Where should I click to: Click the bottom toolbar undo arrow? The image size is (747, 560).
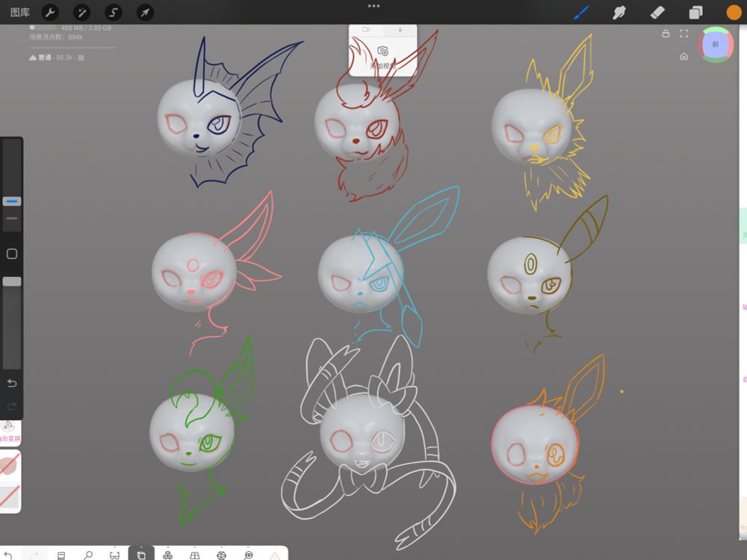pyautogui.click(x=8, y=556)
